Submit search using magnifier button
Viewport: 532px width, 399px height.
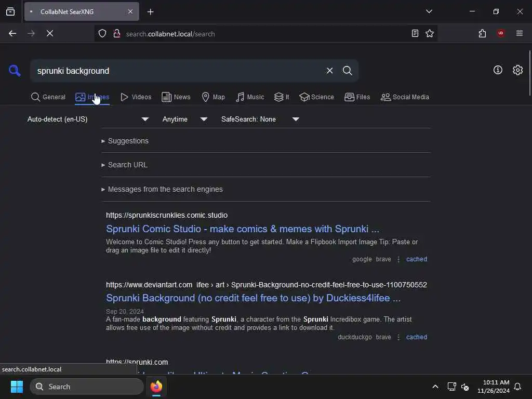[347, 71]
